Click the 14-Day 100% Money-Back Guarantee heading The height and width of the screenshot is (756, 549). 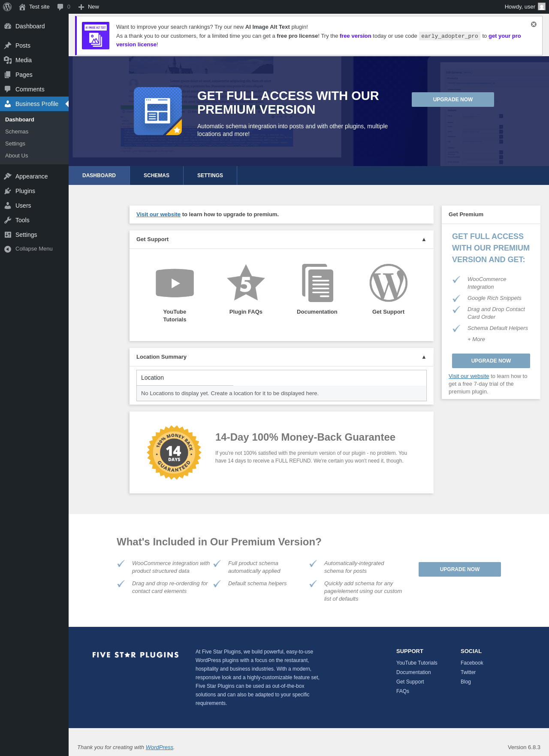pyautogui.click(x=305, y=437)
